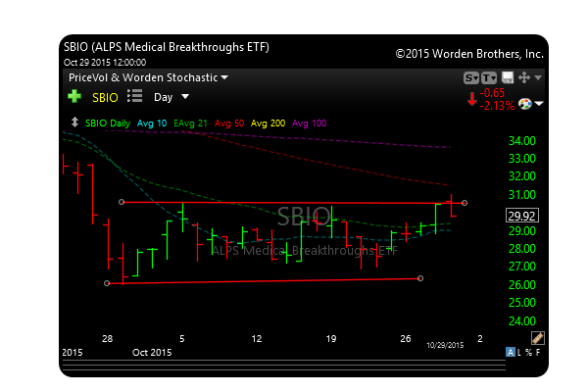588x392 pixels.
Task: Click the Oct 29 2015 12:00:00 timestamp
Action: [x=105, y=63]
